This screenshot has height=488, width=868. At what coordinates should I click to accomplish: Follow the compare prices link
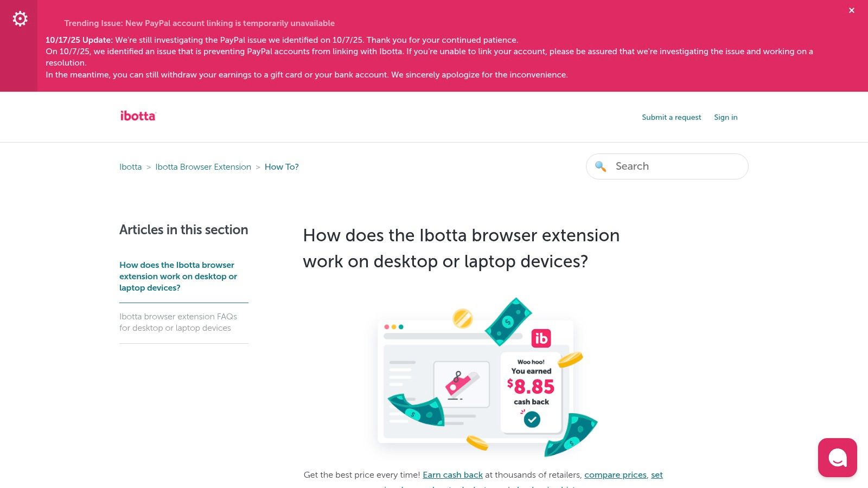point(615,475)
